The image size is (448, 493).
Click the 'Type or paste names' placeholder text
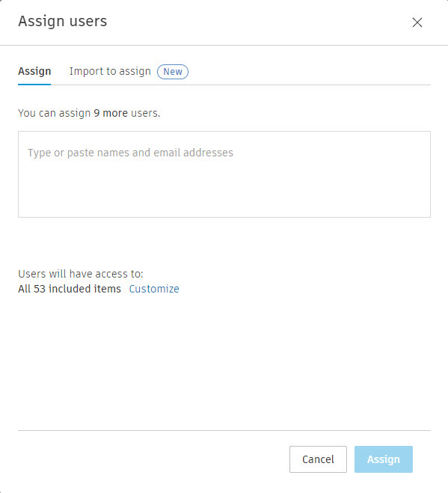coord(130,153)
